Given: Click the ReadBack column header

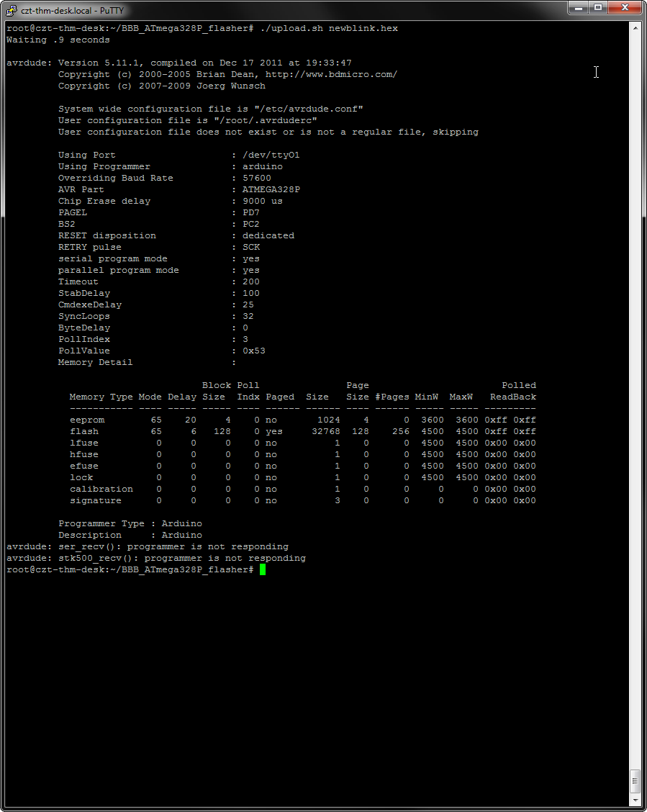Looking at the screenshot, I should [513, 397].
